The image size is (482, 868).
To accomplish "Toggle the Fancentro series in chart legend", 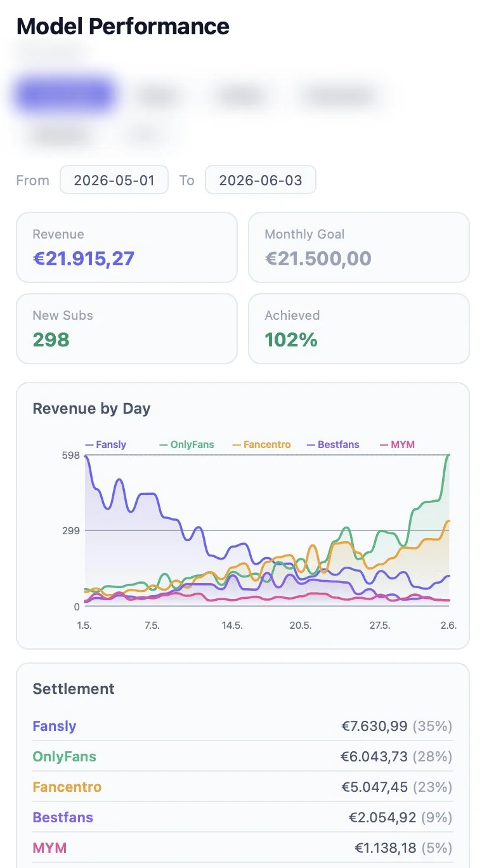I will 261,445.
